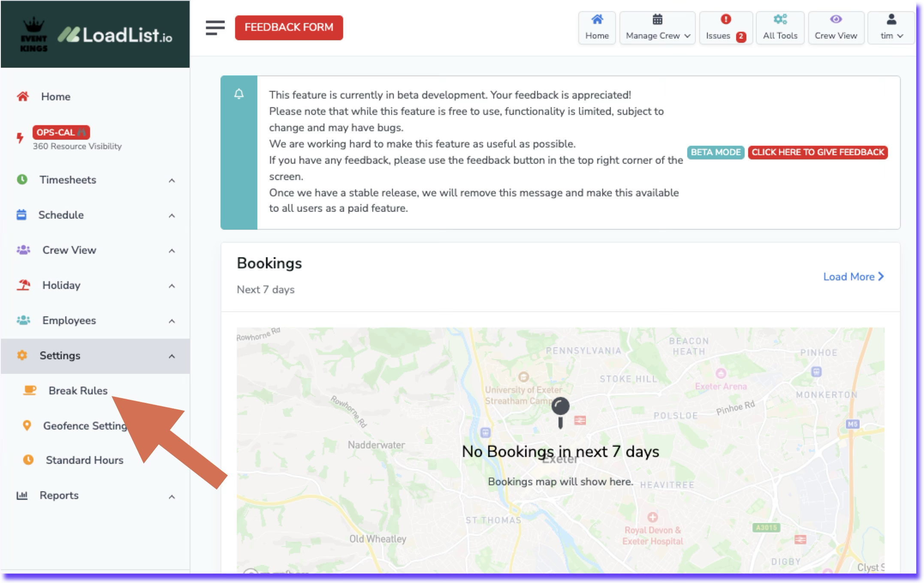Click the Geofence Settings pin icon
Viewport: 924px width, 583px height.
pyautogui.click(x=27, y=425)
